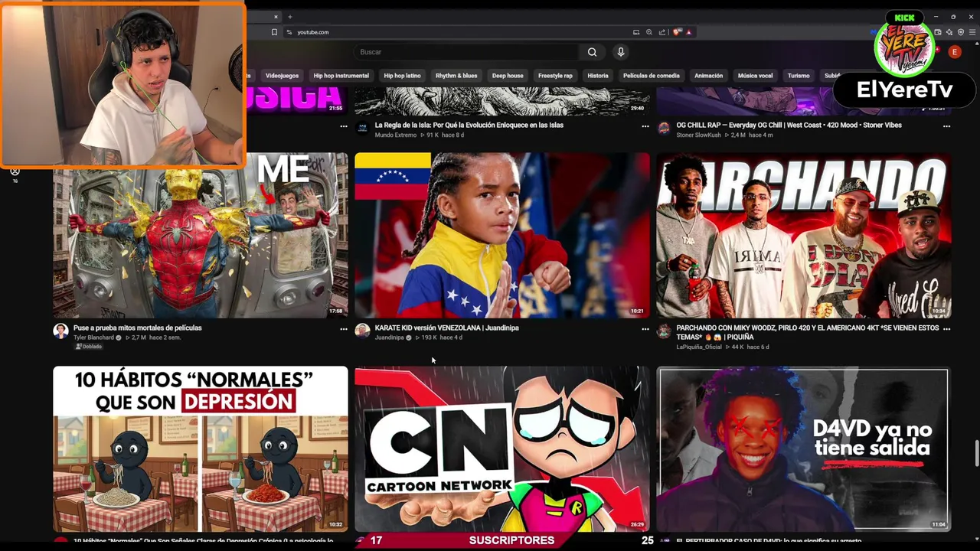Select the Deep house chip
Screen dimensions: 980x551
click(x=508, y=76)
